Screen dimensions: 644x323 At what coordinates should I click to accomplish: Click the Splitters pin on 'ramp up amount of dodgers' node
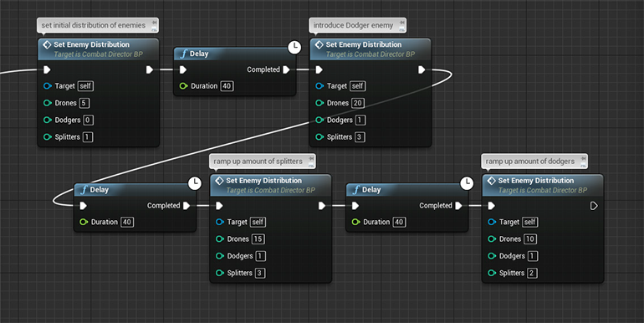pos(492,273)
